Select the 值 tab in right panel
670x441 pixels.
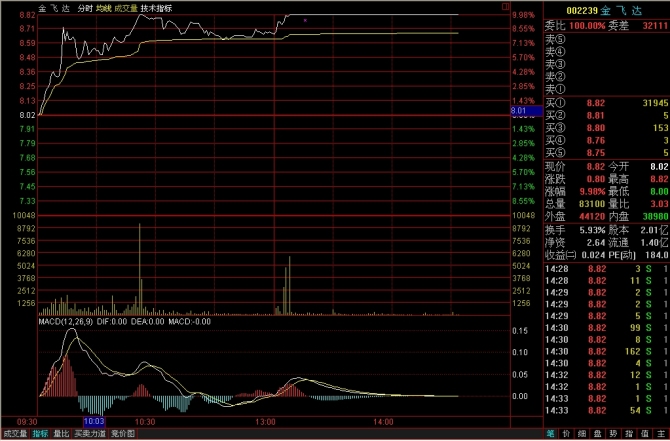click(x=646, y=434)
